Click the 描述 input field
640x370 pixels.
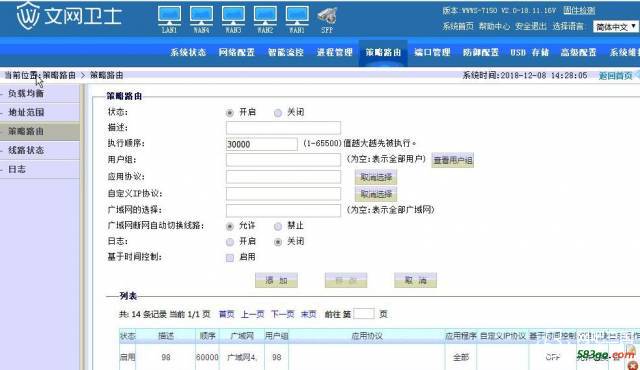click(283, 128)
